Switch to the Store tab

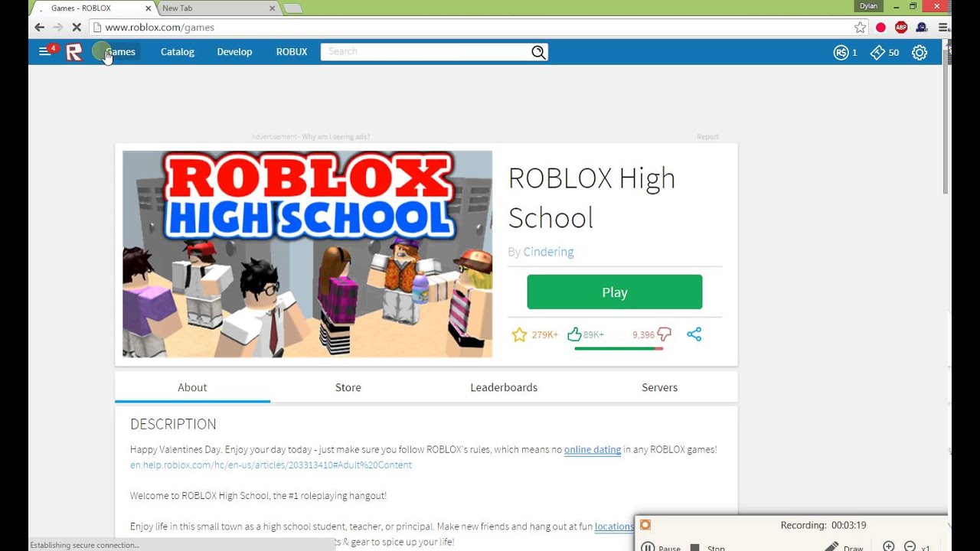348,387
